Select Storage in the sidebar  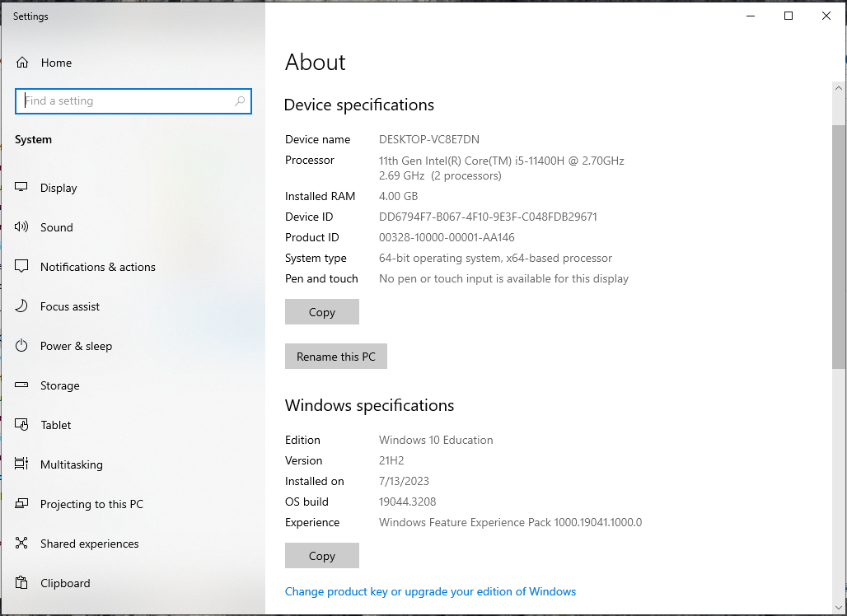(133, 385)
